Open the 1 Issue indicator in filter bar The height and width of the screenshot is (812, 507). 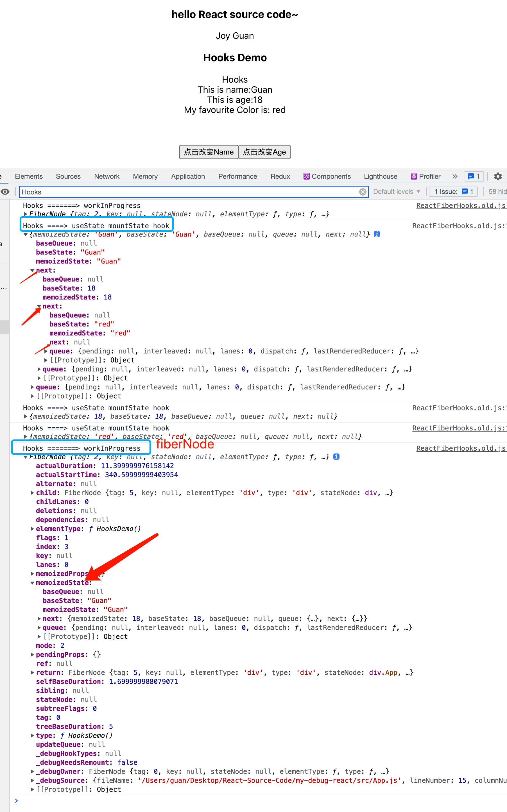point(454,192)
